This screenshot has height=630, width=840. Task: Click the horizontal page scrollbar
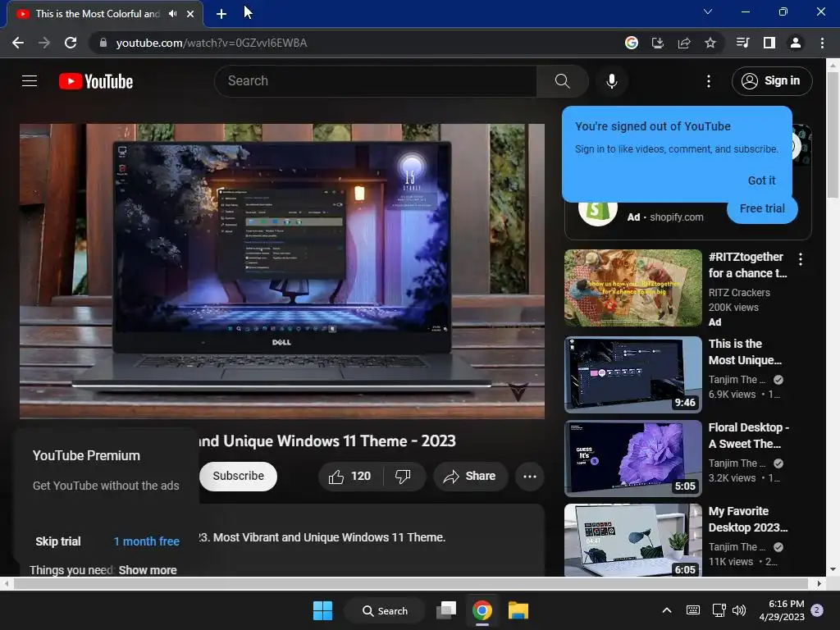click(x=410, y=583)
